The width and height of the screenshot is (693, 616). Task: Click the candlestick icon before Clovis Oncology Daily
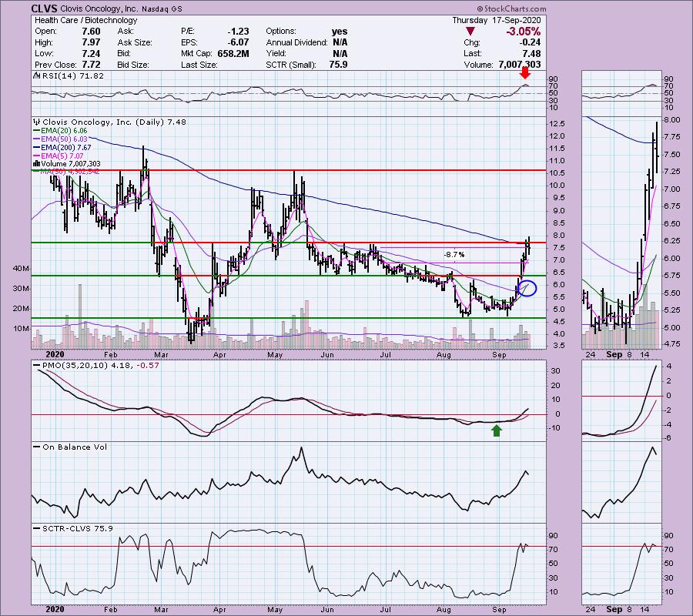click(x=37, y=122)
